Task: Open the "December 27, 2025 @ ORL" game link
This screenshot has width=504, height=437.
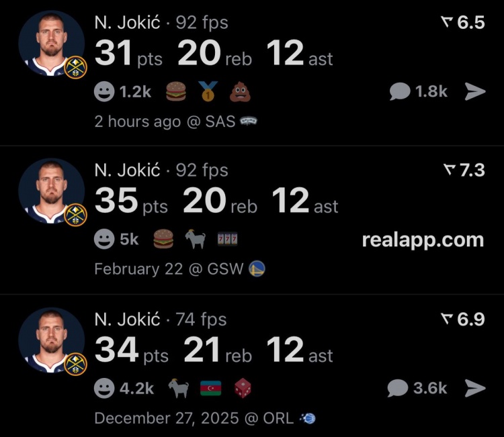Action: pos(194,418)
